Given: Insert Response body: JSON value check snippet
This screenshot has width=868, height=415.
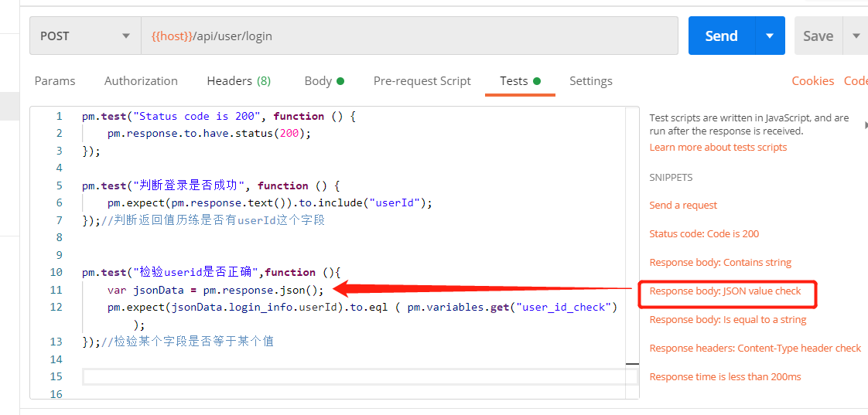Looking at the screenshot, I should [725, 291].
